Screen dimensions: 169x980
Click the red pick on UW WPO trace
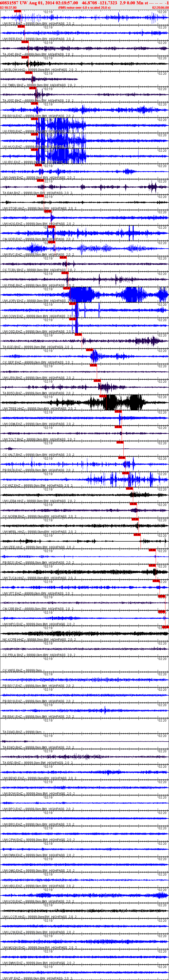[x=162, y=612]
